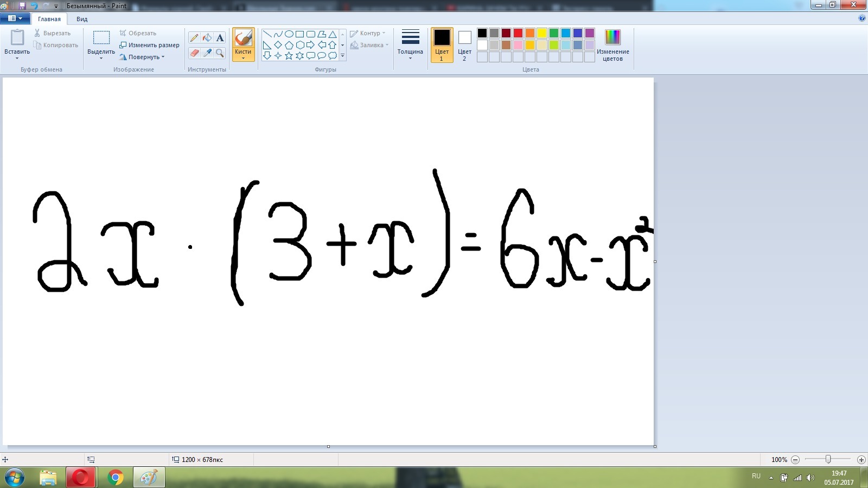Choose the down arrow shape
868x488 pixels.
click(267, 55)
